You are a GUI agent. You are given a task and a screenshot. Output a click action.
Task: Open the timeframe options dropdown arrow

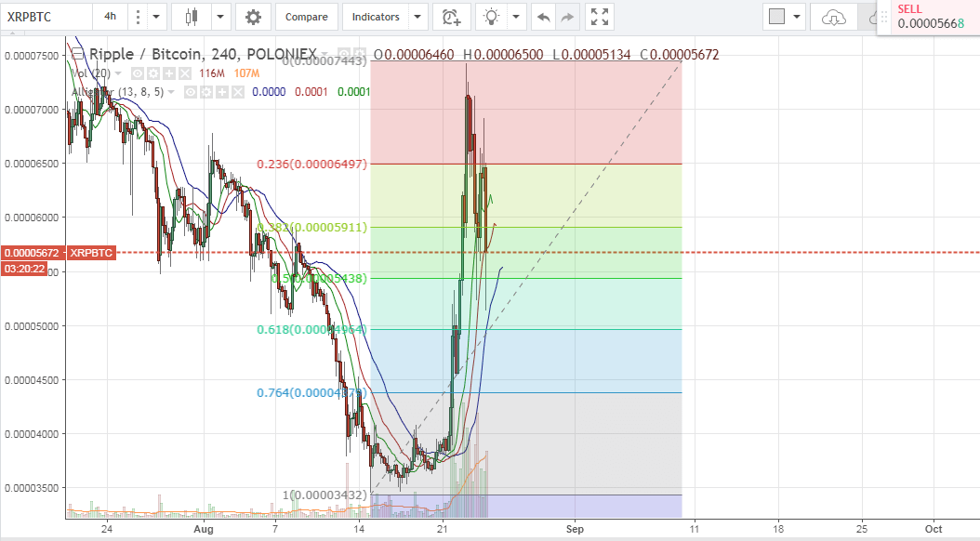coord(156,17)
